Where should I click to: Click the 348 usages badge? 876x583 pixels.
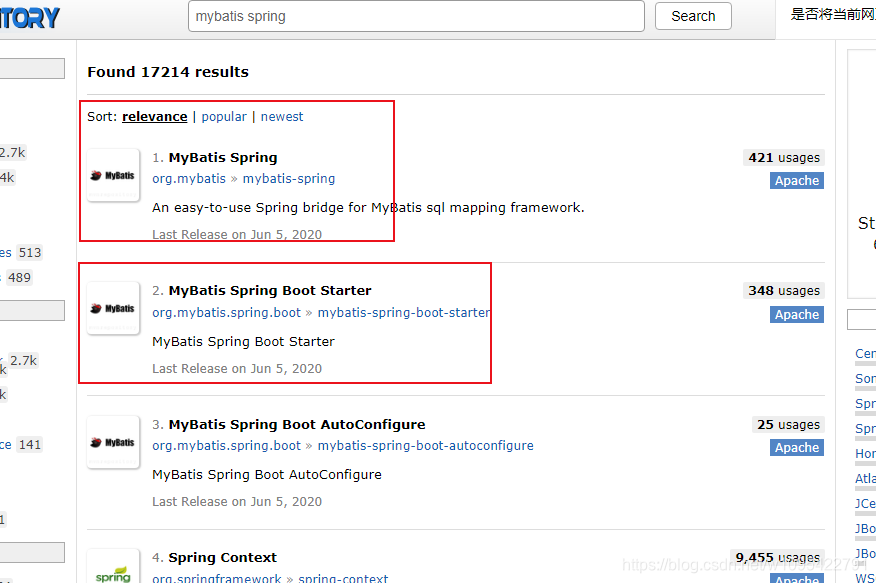pyautogui.click(x=784, y=290)
